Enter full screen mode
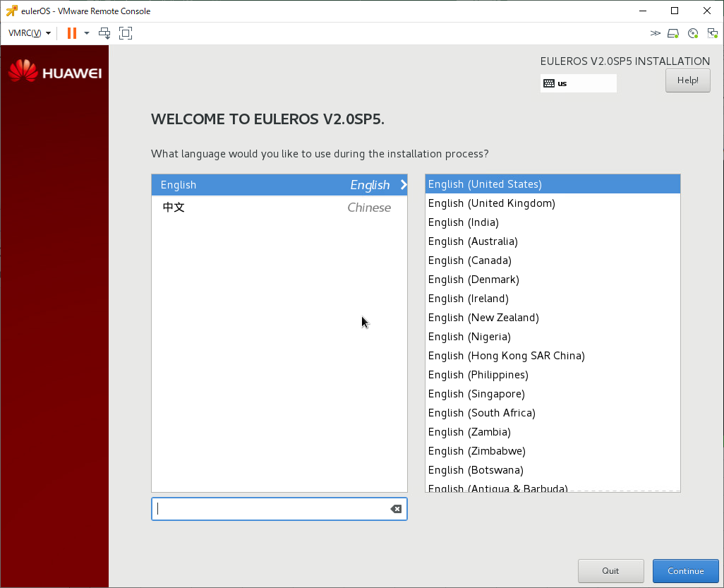Screen dimensions: 724x588 [x=126, y=32]
